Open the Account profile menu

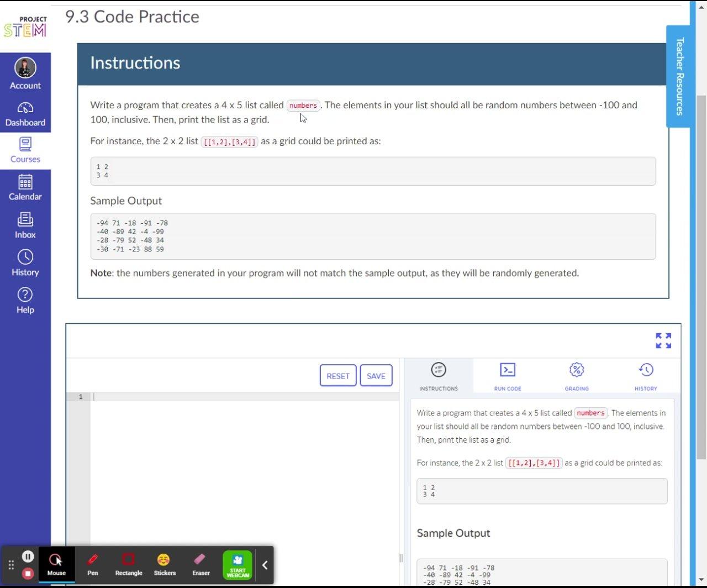(25, 73)
